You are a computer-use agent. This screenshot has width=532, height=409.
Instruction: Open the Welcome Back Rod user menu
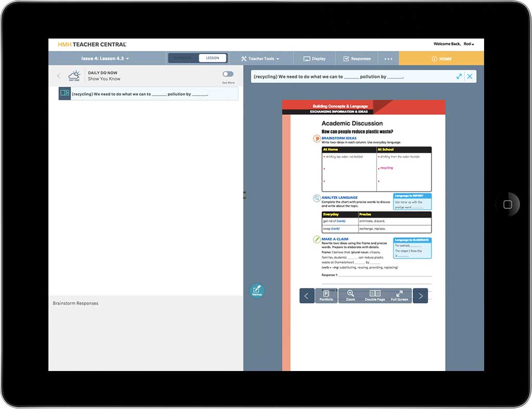(453, 44)
